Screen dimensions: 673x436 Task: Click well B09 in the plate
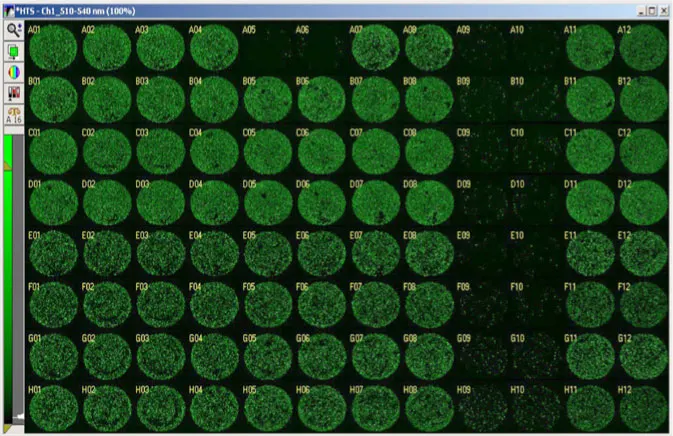(x=480, y=100)
